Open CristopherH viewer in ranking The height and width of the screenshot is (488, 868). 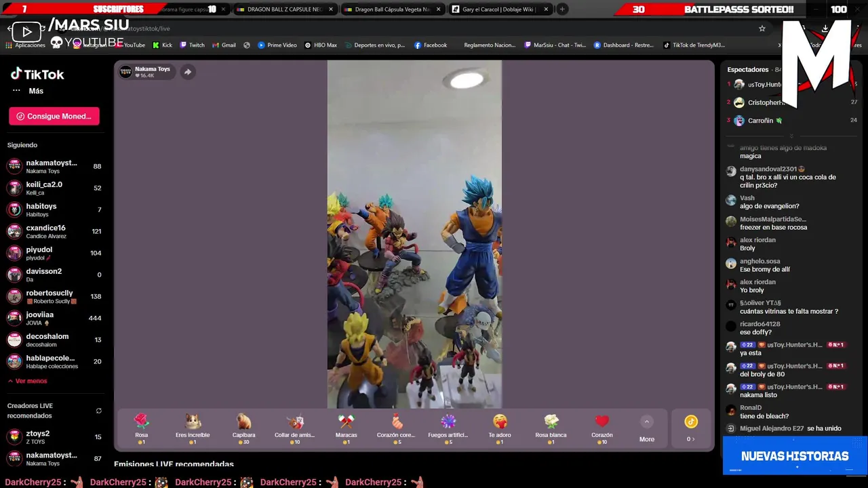[x=766, y=102]
